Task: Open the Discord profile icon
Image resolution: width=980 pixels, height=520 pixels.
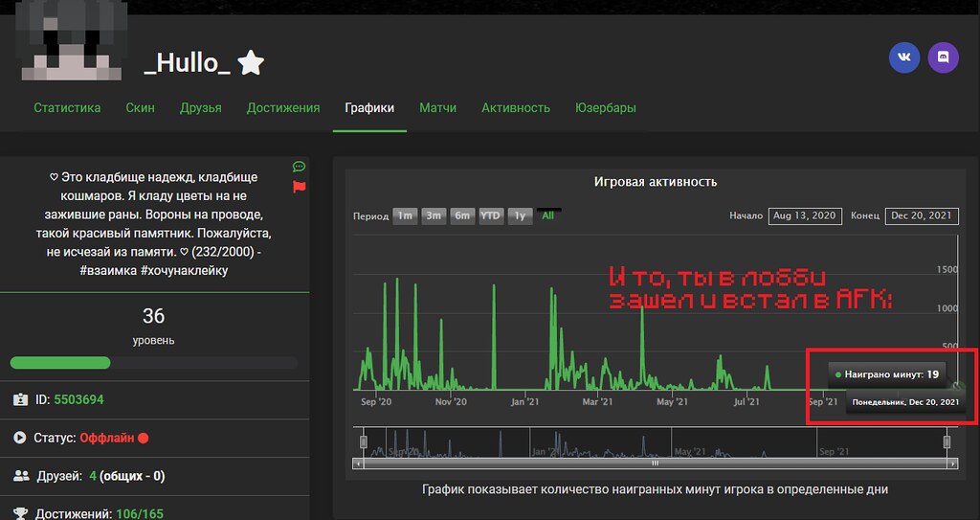Action: (x=943, y=57)
